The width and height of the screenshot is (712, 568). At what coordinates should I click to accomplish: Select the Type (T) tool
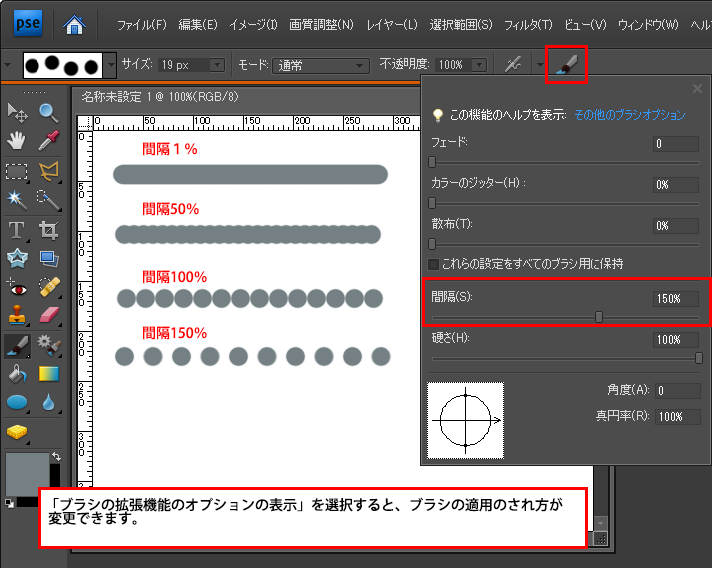pos(17,230)
